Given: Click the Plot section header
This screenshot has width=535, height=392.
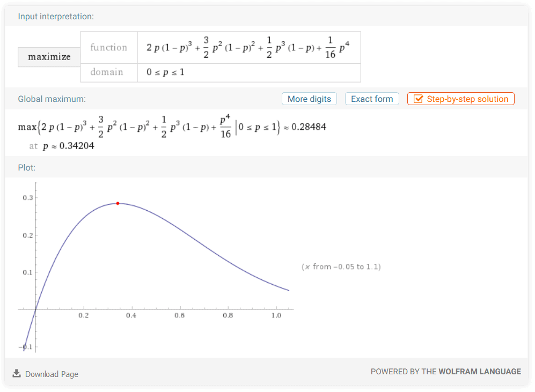Looking at the screenshot, I should coord(27,168).
